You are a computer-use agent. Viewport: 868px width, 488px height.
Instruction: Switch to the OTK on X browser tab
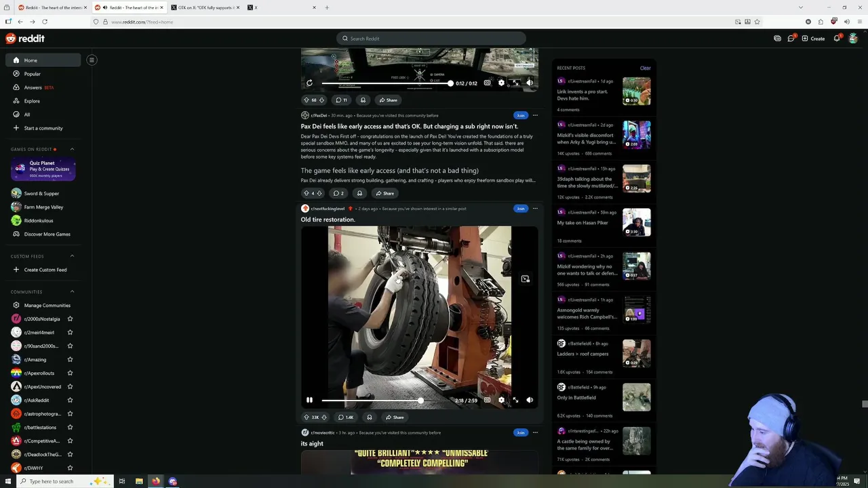pyautogui.click(x=205, y=7)
